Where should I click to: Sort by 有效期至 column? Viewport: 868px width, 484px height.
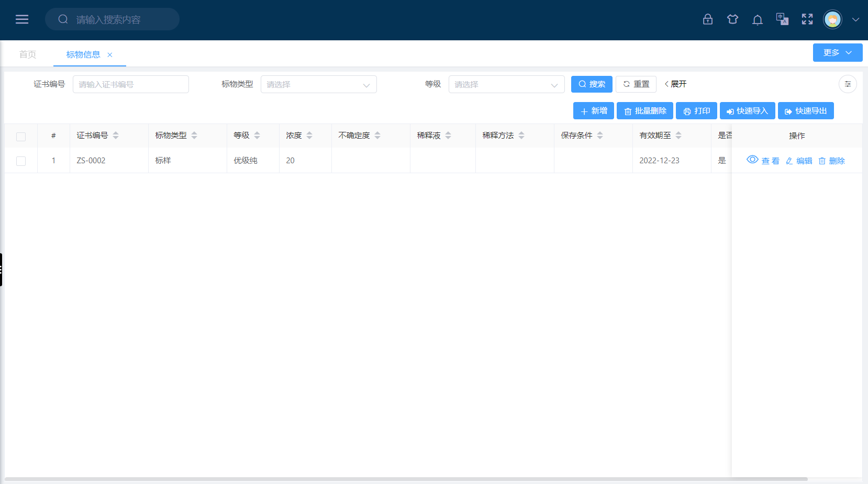pos(678,136)
